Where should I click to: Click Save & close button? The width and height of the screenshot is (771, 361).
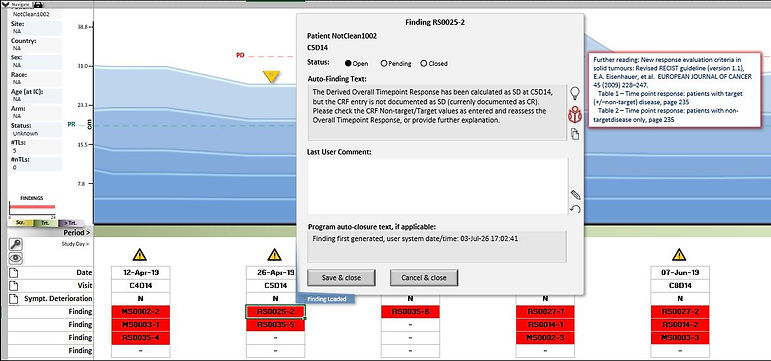click(x=341, y=277)
